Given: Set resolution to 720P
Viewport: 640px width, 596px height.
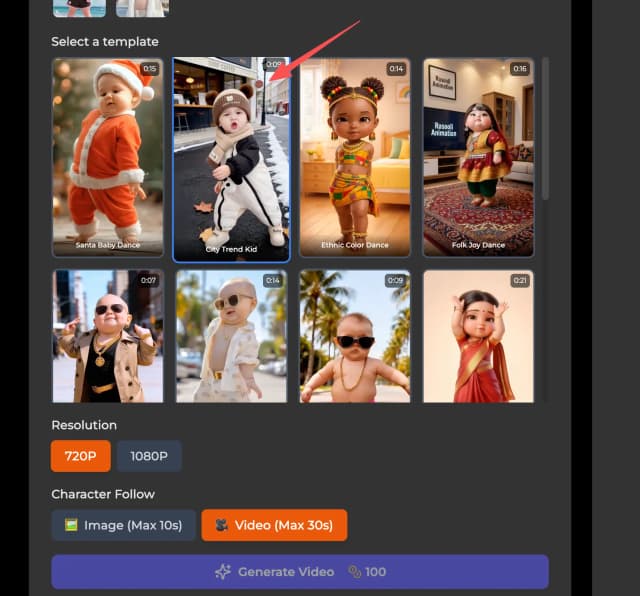Looking at the screenshot, I should tap(81, 456).
